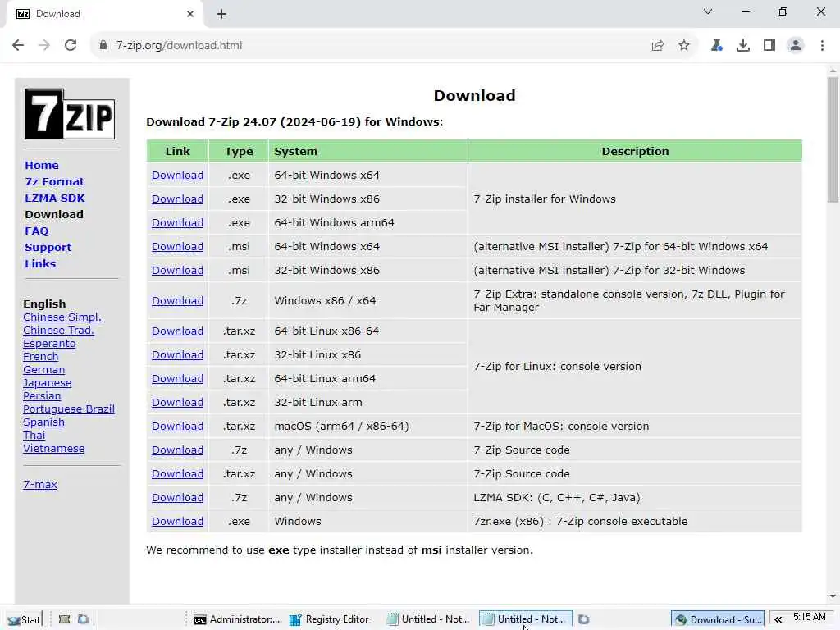
Task: Open the 7z Format page
Action: pos(54,181)
